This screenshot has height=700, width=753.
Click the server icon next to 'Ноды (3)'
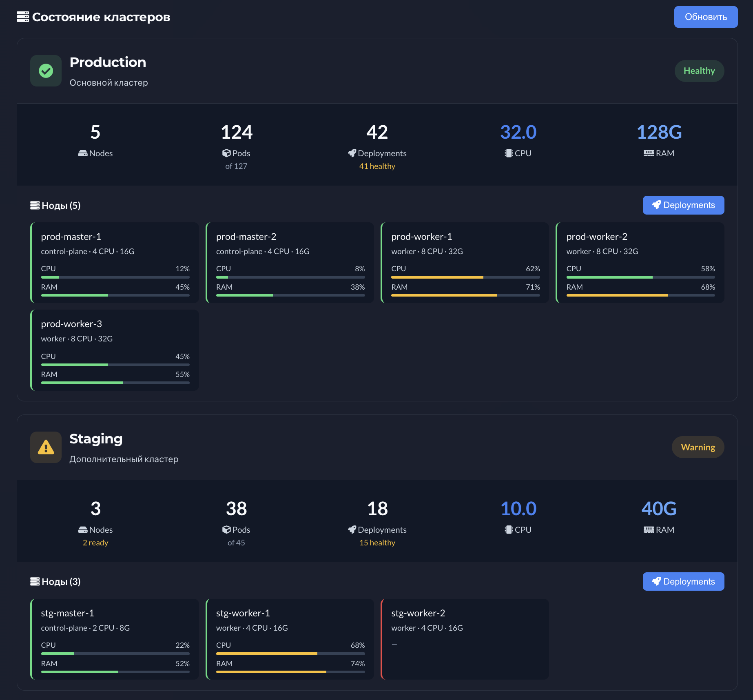tap(35, 581)
